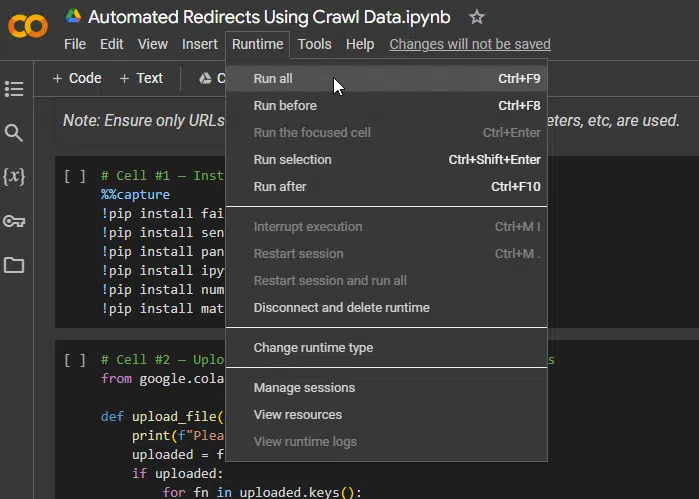Screen dimensions: 699x499
Task: Open the Files folder icon in sidebar
Action: [x=14, y=265]
